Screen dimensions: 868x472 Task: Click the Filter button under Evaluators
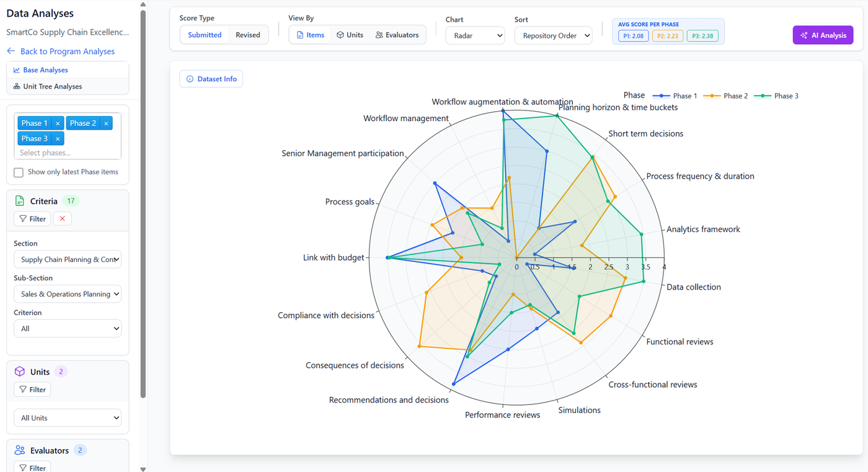point(32,468)
